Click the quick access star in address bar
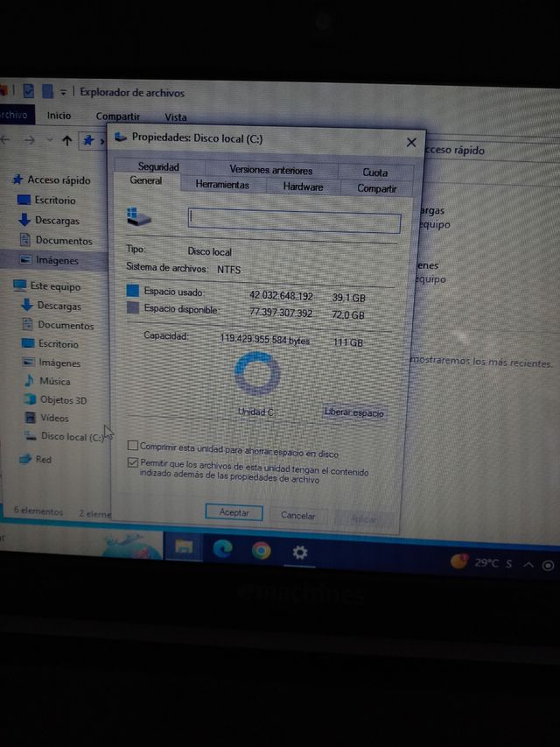The height and width of the screenshot is (747, 560). [88, 140]
